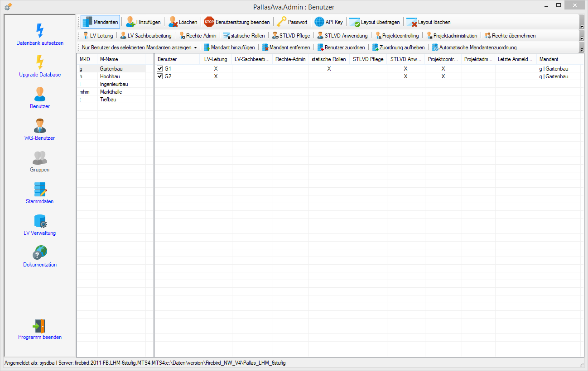Select the Hochbau row in the Mandanten list
This screenshot has height=371, width=588.
(x=111, y=76)
